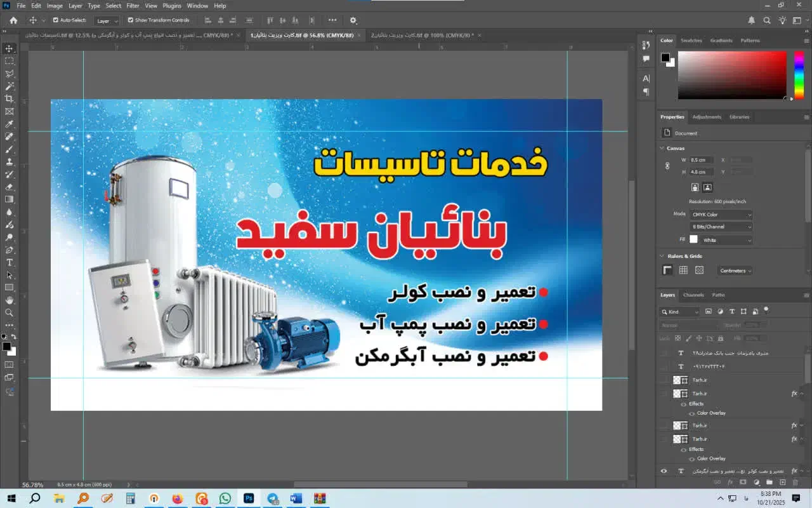Select the Move tool
Image resolution: width=812 pixels, height=508 pixels.
point(9,48)
